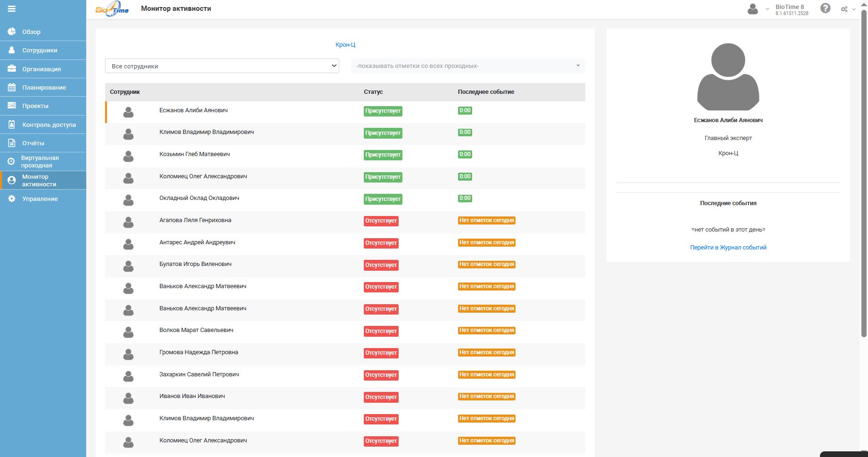Click the Крон-Ц link above filters

click(x=345, y=44)
